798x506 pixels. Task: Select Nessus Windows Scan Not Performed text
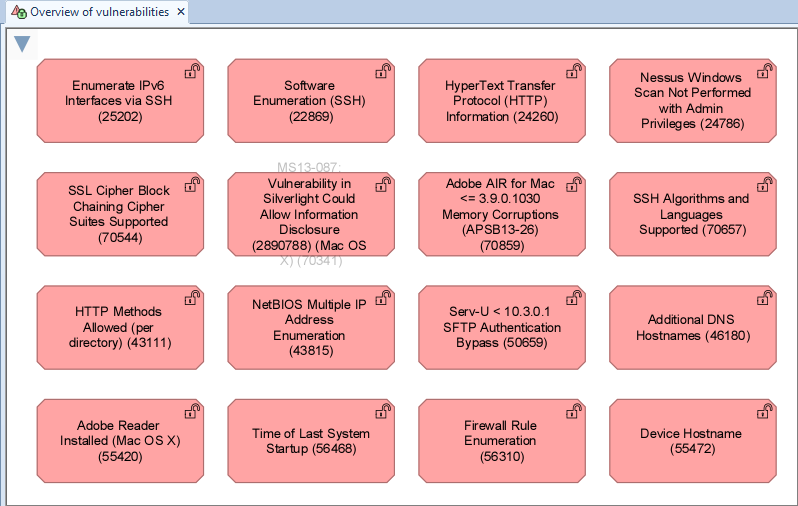pyautogui.click(x=692, y=101)
